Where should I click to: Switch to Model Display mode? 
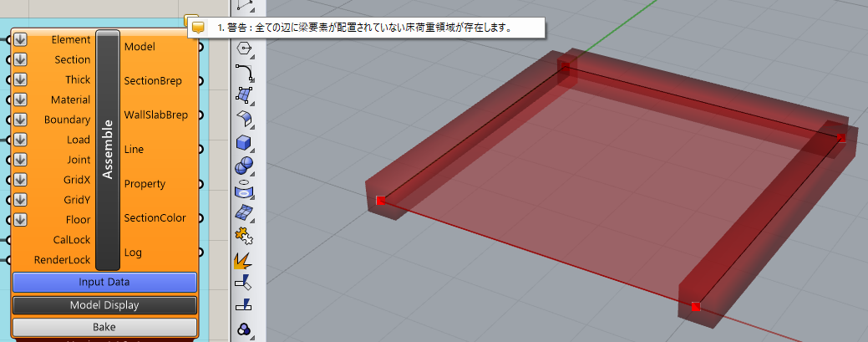pyautogui.click(x=104, y=305)
